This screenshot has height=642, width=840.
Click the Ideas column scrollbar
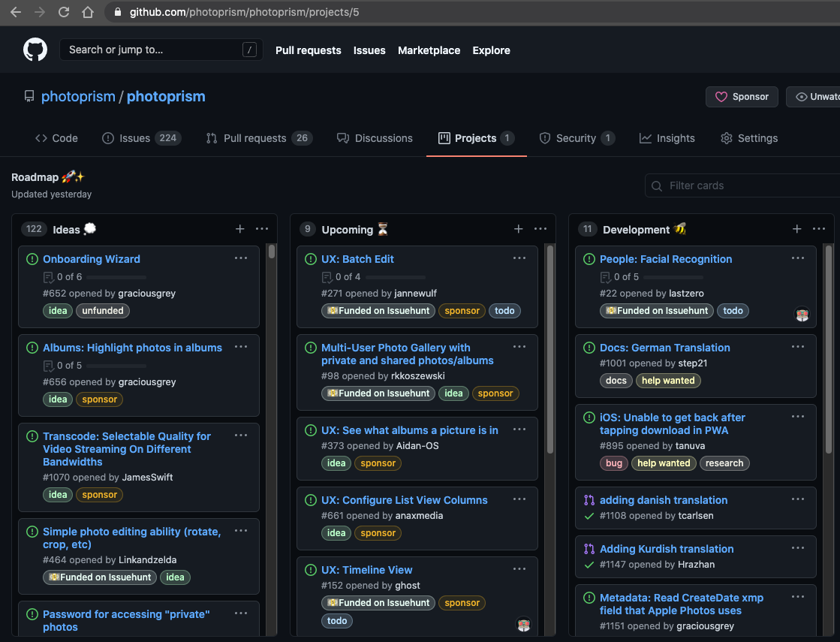(x=272, y=252)
